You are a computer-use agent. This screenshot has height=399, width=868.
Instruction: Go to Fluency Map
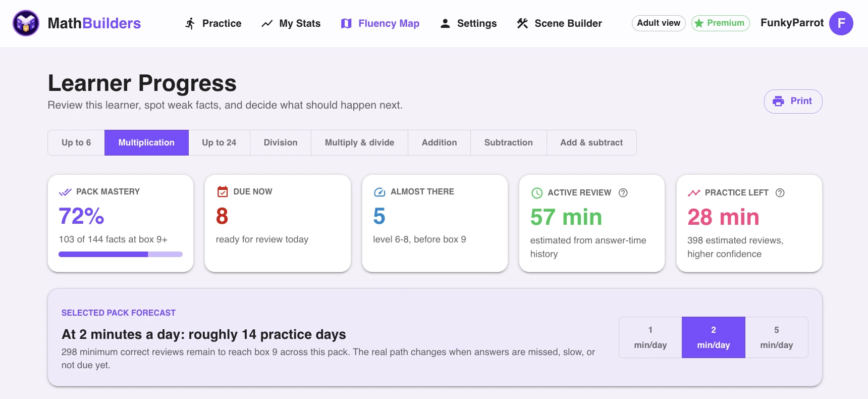pos(380,23)
